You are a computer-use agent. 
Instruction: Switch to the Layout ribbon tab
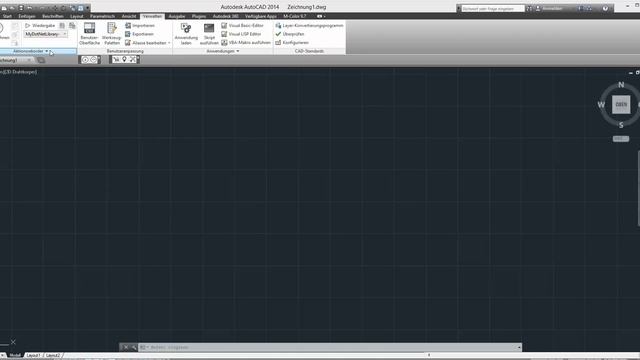pyautogui.click(x=77, y=16)
